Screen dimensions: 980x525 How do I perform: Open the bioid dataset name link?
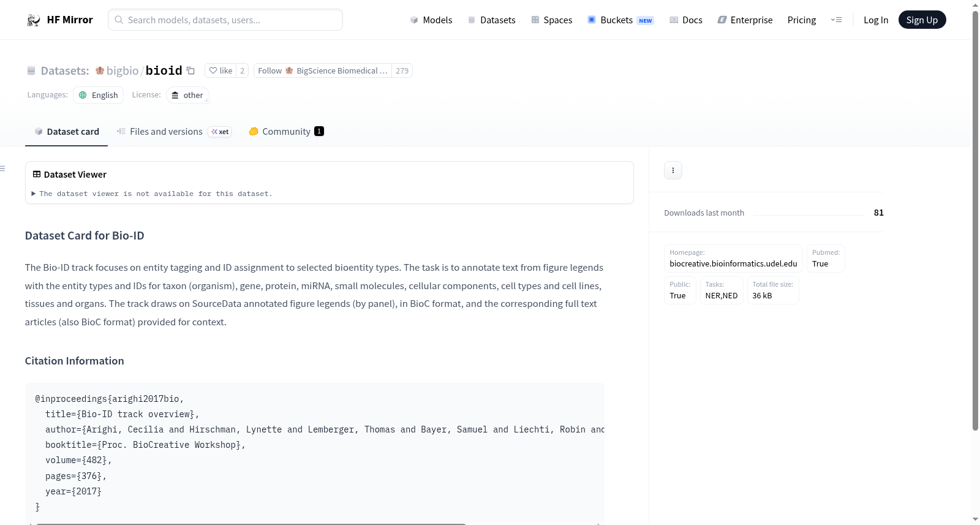coord(164,70)
